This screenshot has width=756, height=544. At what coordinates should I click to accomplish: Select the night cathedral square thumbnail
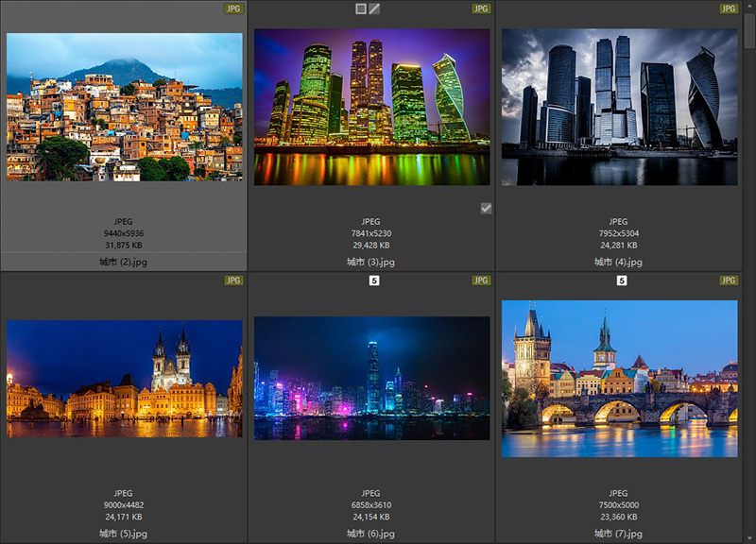[124, 379]
